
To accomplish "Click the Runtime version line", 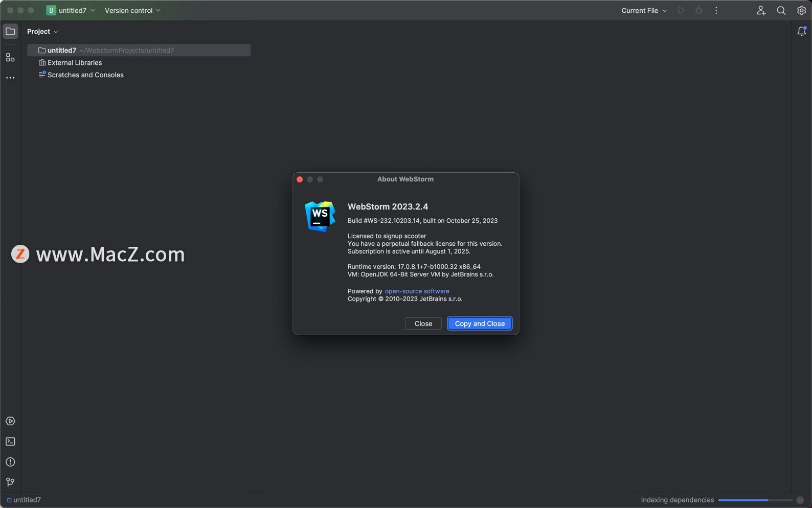I will coord(414,267).
